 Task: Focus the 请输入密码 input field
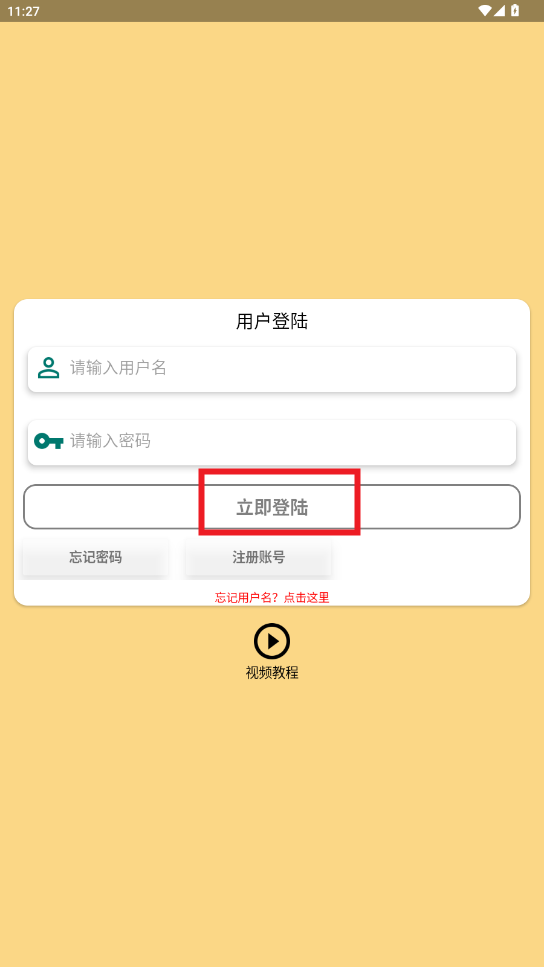pos(272,442)
